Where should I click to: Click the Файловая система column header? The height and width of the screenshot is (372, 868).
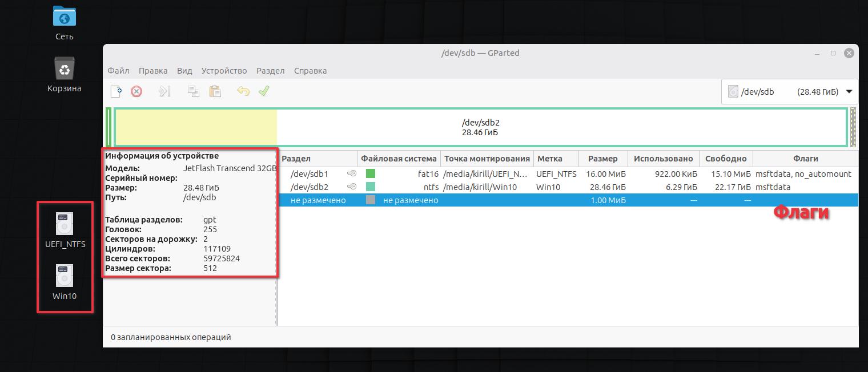point(399,159)
